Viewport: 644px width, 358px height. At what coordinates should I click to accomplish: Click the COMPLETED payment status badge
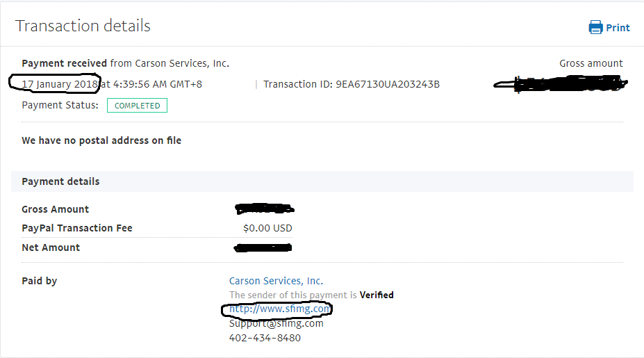click(x=137, y=106)
